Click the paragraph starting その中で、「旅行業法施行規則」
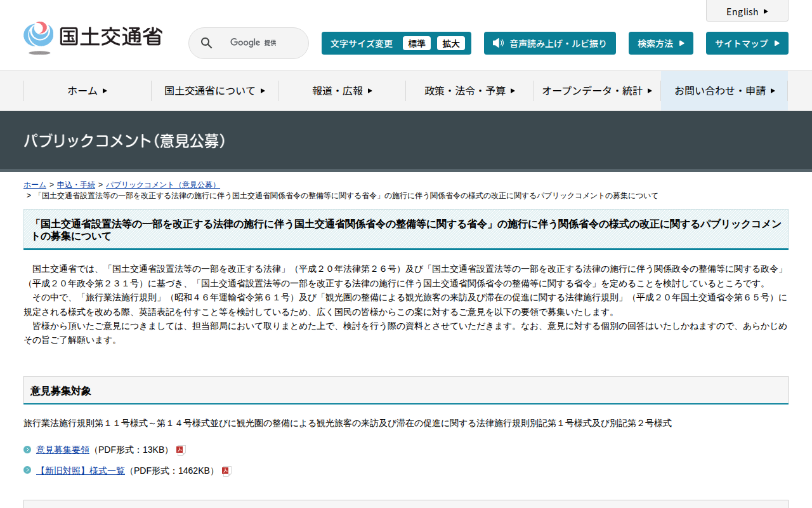The image size is (812, 508). [406, 305]
